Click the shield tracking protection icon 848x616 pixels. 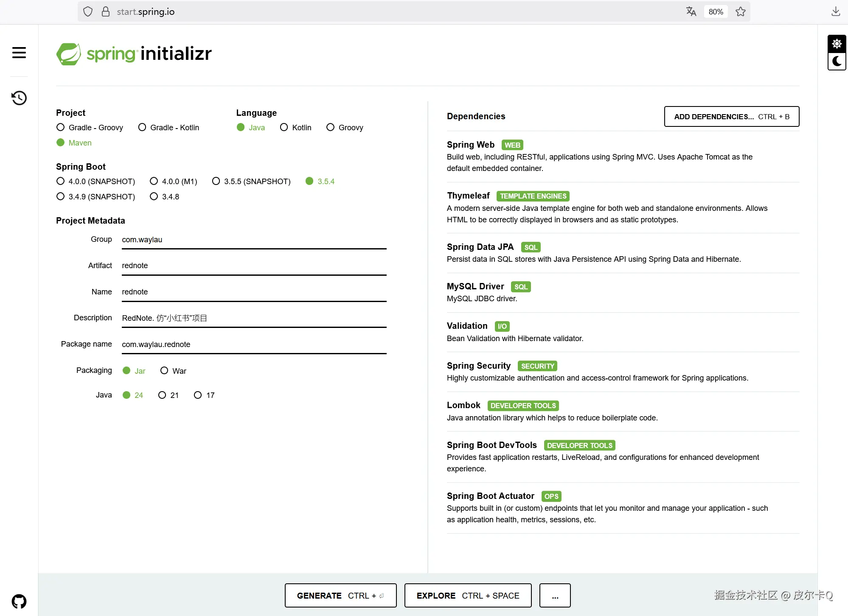(88, 11)
